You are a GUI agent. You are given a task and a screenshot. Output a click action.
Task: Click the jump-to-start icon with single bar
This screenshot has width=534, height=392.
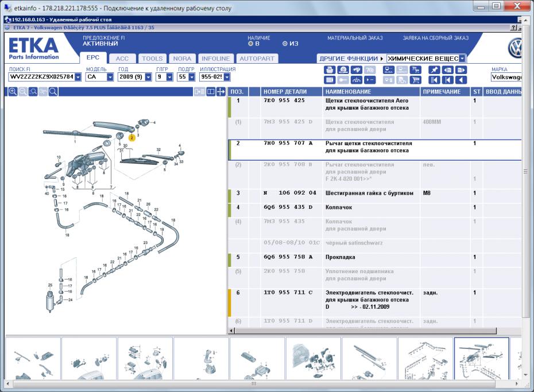coord(447,80)
